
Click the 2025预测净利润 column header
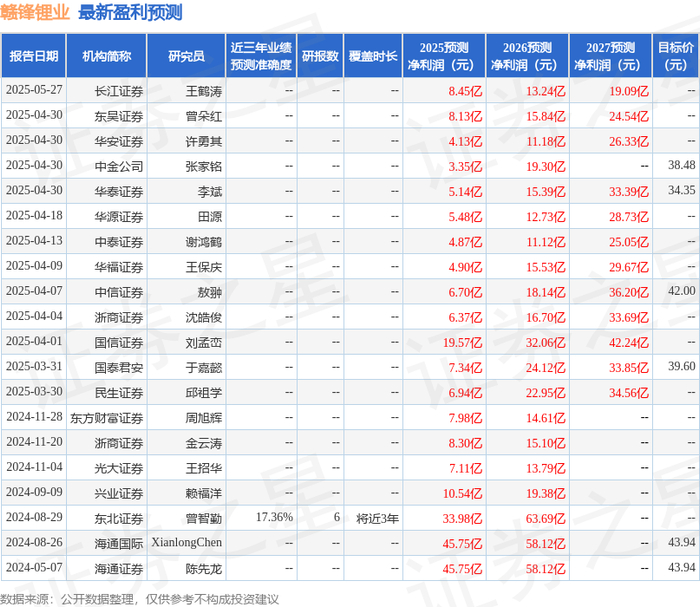444,56
